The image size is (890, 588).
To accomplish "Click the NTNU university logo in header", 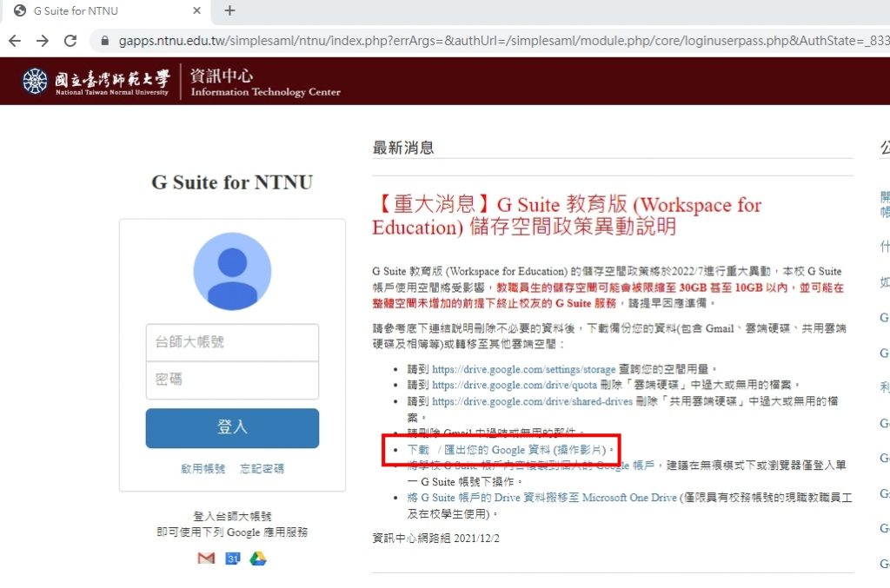I will (96, 82).
